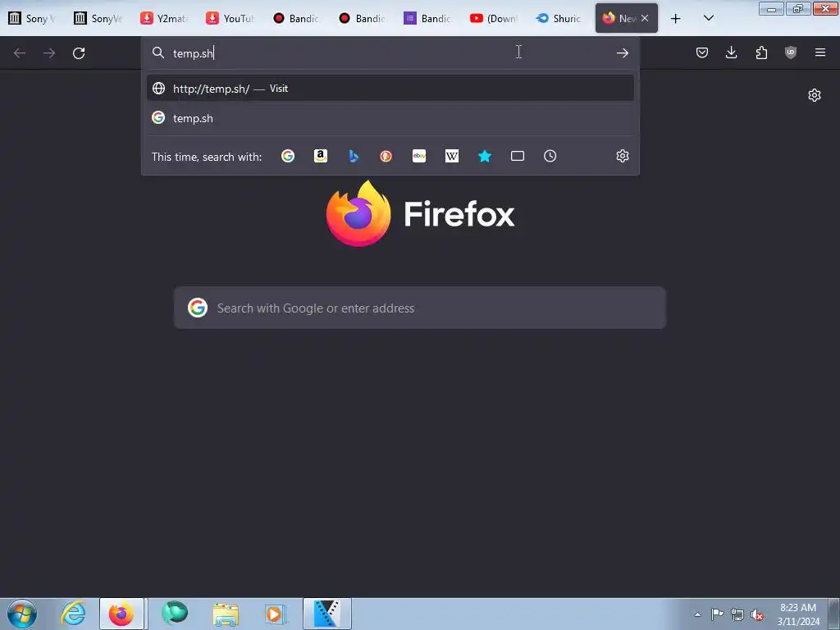Search this time with Amazon icon
Viewport: 840px width, 630px height.
pos(321,156)
